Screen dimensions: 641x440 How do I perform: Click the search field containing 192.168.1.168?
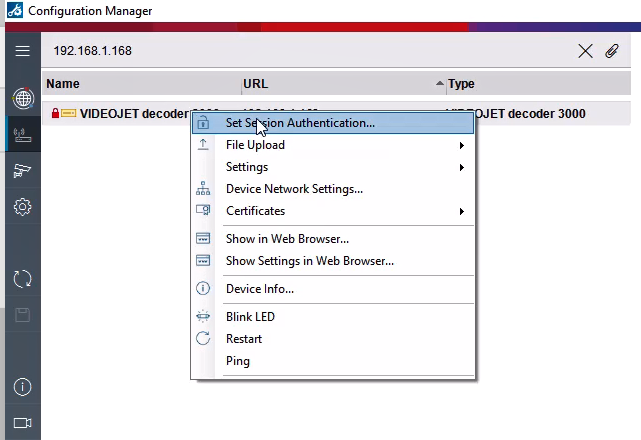(x=300, y=50)
